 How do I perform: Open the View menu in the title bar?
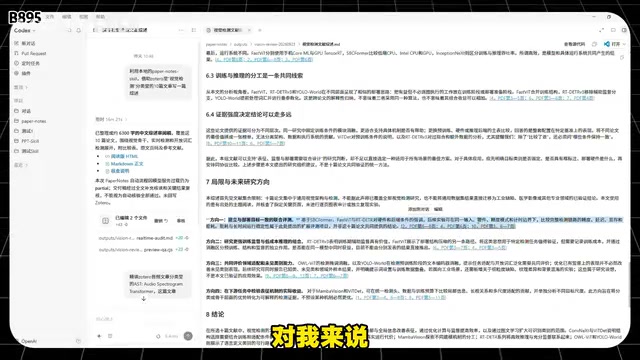(84, 17)
